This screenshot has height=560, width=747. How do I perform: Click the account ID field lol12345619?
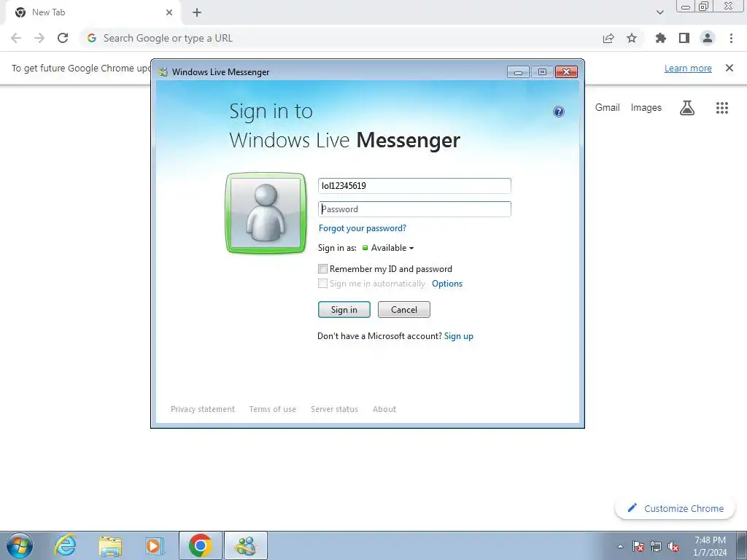[414, 186]
